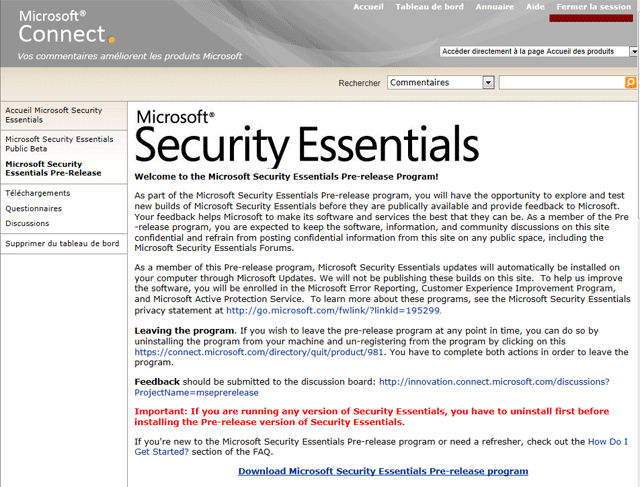Select Accueil Microsoft Security Essentials sidebar item
The height and width of the screenshot is (487, 640).
55,114
